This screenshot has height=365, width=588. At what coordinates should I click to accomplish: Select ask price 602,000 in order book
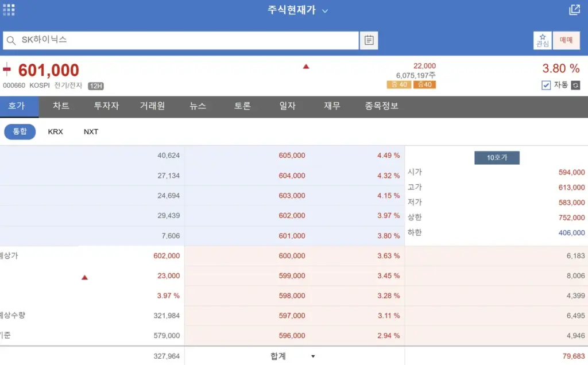[x=292, y=216]
